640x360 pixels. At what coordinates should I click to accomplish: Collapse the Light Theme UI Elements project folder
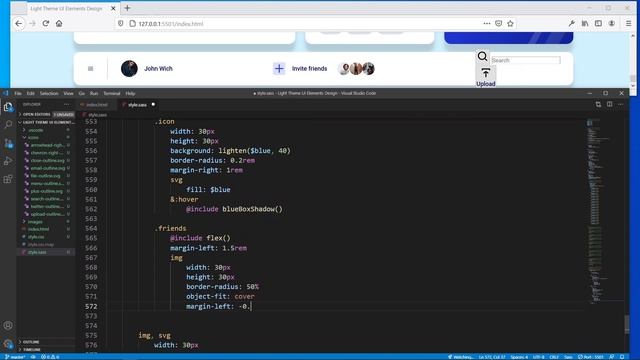[x=46, y=122]
